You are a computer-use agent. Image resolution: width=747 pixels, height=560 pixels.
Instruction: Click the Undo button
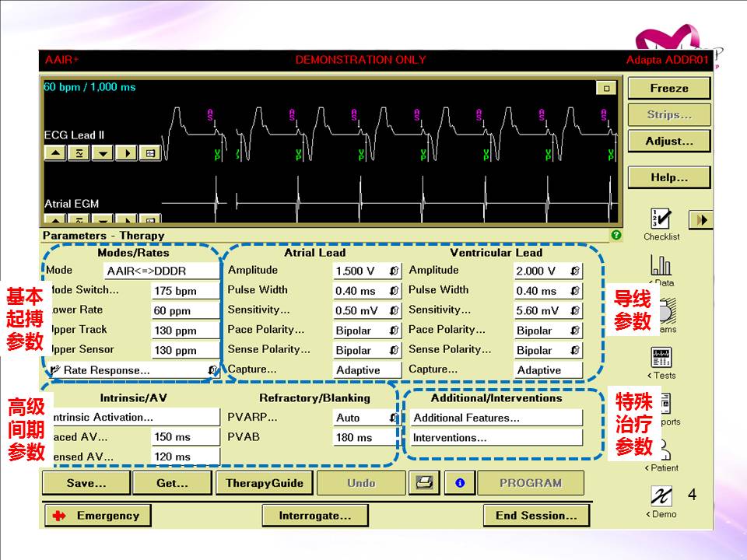[361, 483]
